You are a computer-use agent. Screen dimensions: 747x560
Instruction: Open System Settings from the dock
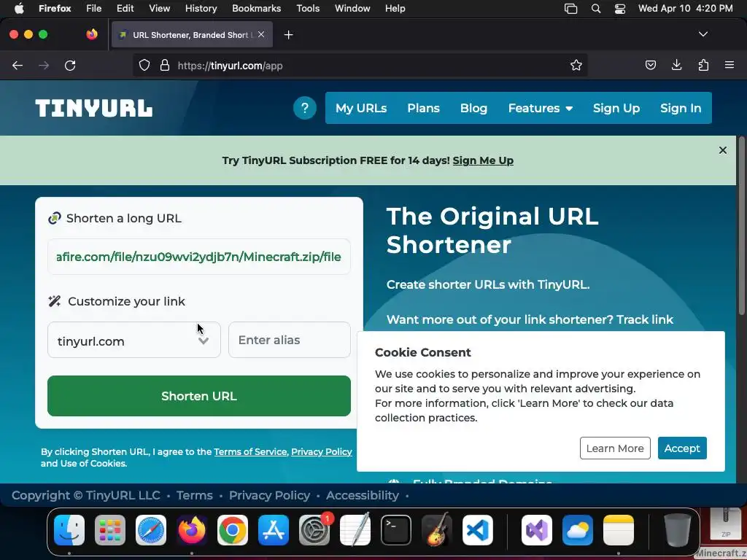point(314,530)
